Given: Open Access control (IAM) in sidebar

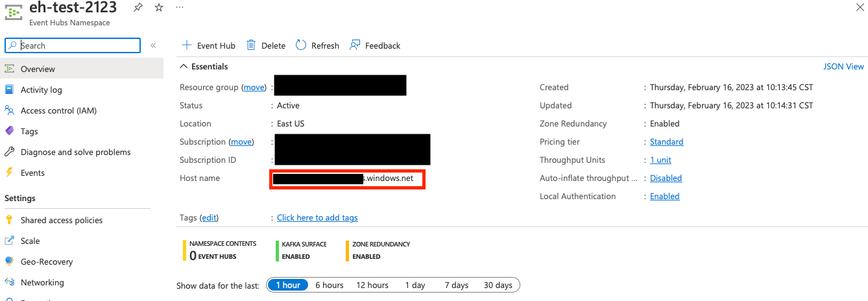Looking at the screenshot, I should [x=58, y=111].
